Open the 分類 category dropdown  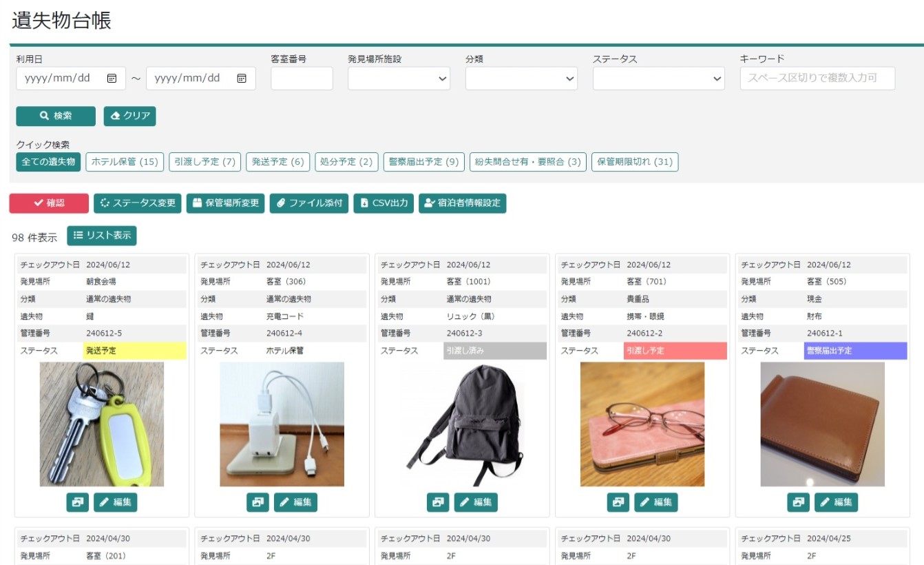[521, 79]
